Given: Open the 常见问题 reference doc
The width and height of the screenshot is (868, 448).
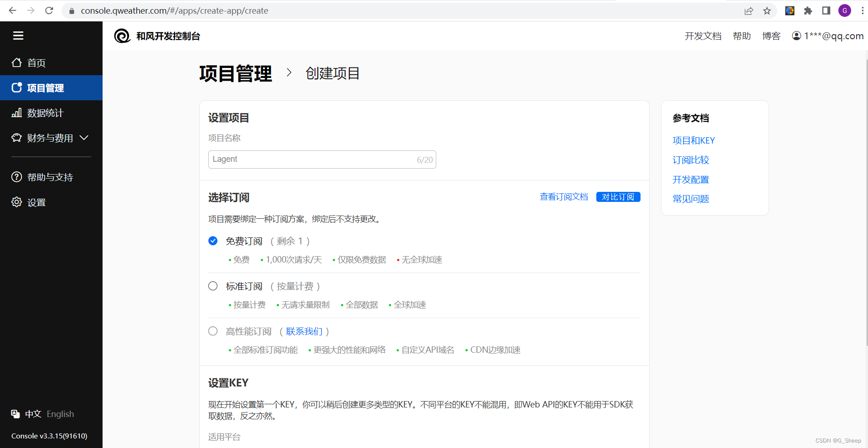Looking at the screenshot, I should click(x=691, y=199).
